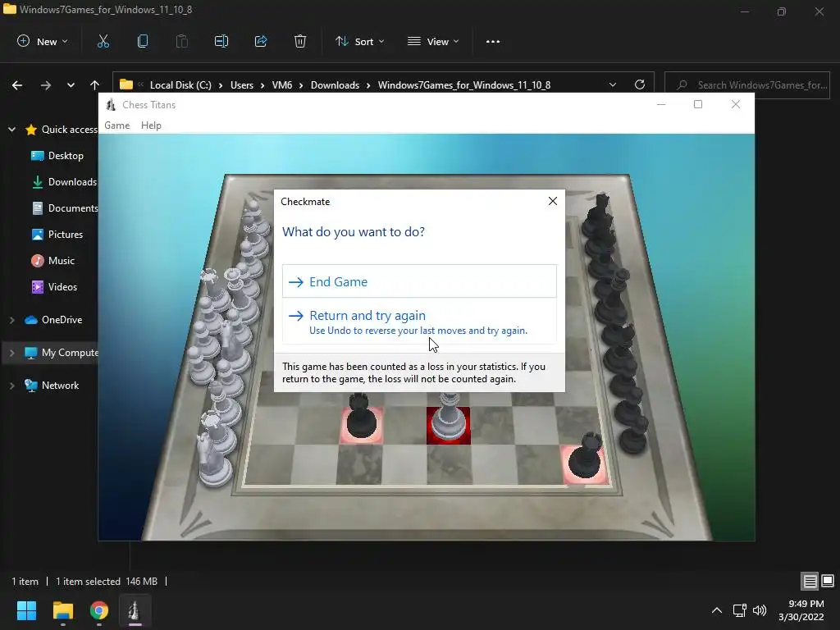
Task: Open Google Chrome from the taskbar
Action: 99,610
